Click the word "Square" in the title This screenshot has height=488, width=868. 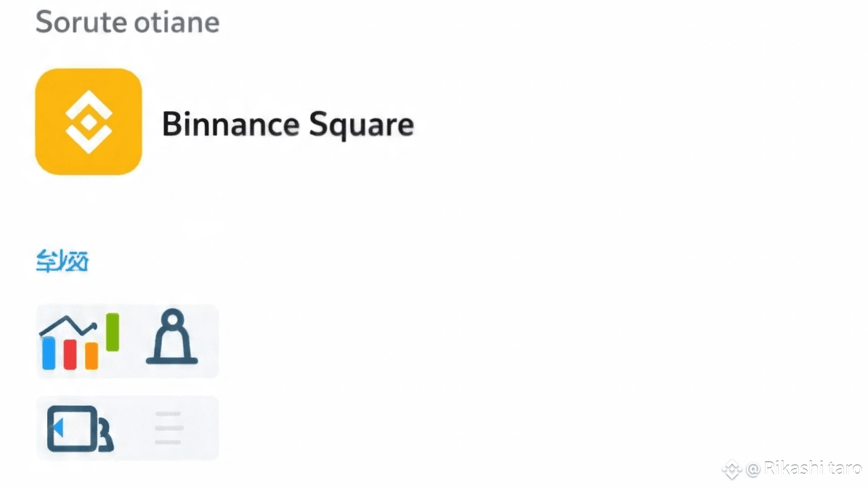point(361,125)
